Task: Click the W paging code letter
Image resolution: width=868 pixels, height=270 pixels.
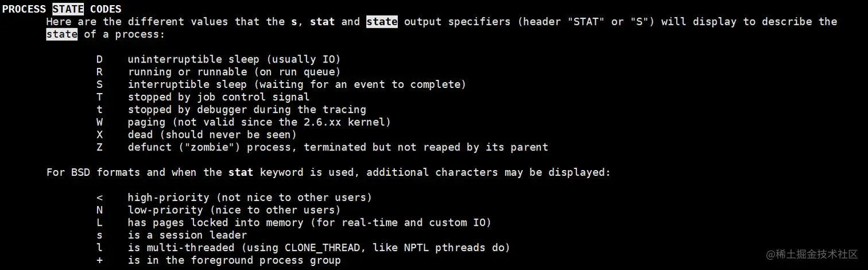Action: coord(100,122)
